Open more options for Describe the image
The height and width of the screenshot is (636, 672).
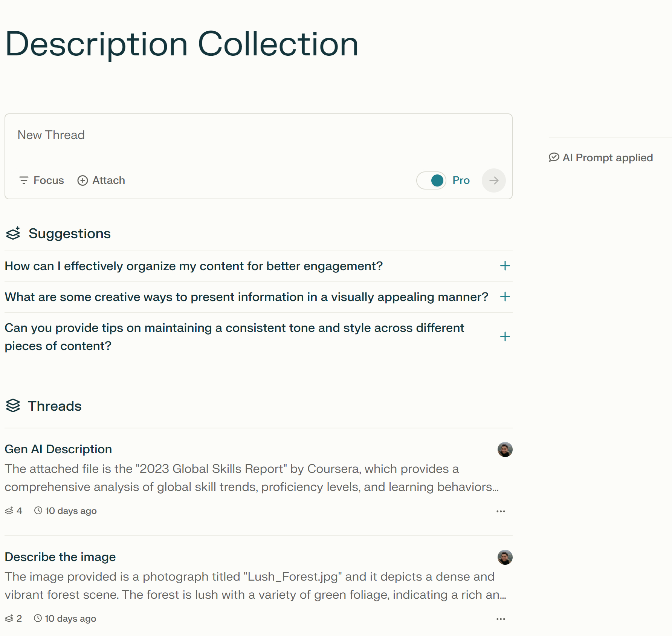(x=501, y=619)
